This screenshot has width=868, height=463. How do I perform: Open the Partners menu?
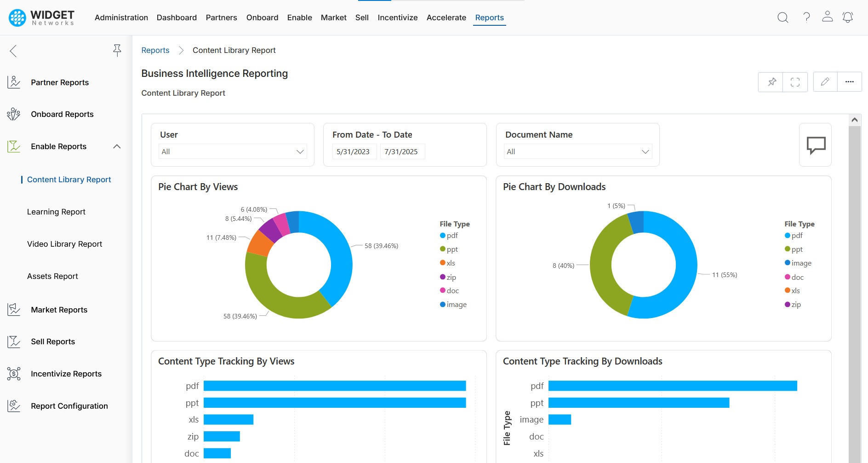click(221, 17)
